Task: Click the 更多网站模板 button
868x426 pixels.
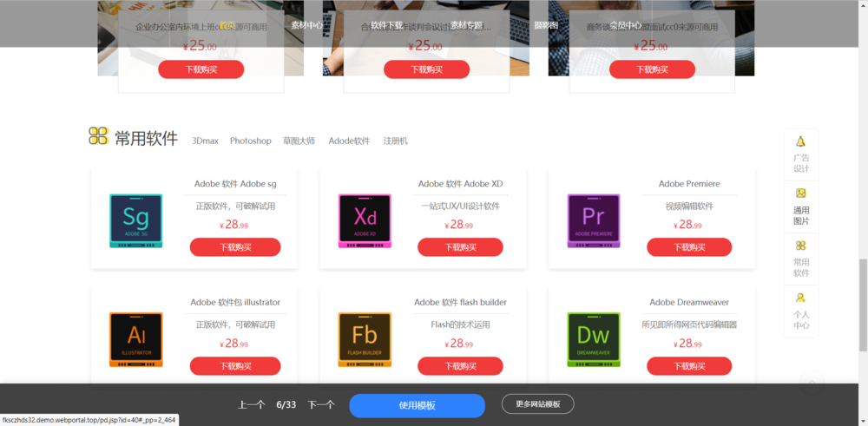Action: tap(537, 404)
